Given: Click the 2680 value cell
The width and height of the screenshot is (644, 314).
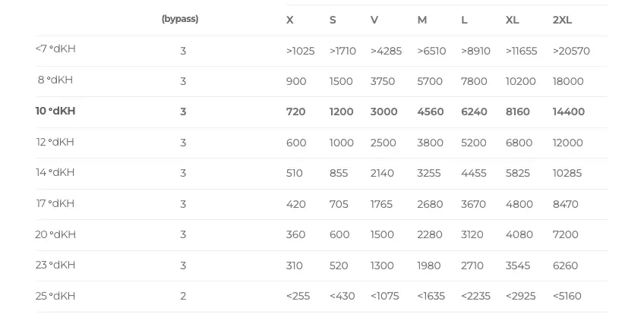Looking at the screenshot, I should pyautogui.click(x=430, y=204).
